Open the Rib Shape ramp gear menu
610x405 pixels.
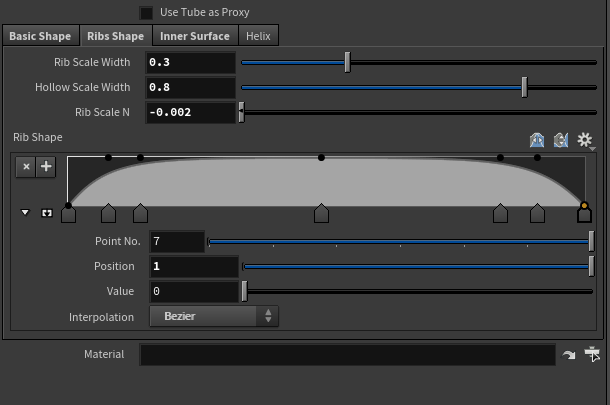[x=586, y=141]
